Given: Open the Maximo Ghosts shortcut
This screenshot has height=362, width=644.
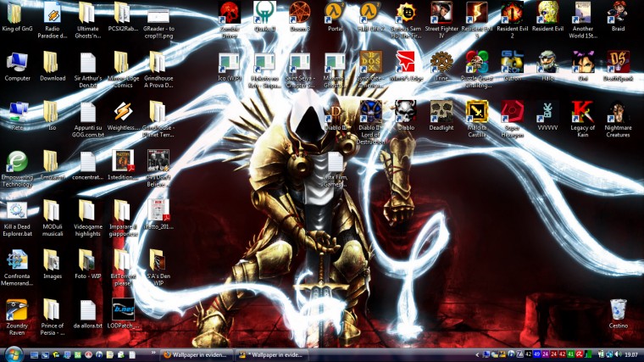Looking at the screenshot, I should click(336, 63).
